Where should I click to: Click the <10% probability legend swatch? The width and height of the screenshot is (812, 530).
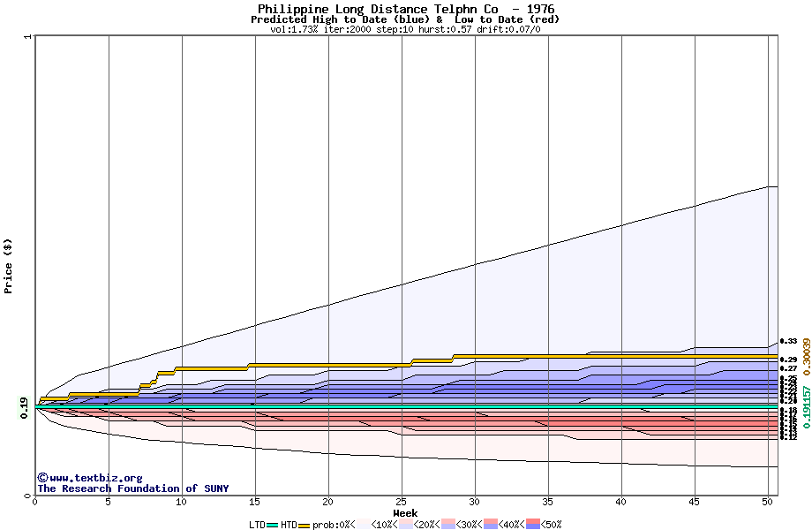(363, 525)
